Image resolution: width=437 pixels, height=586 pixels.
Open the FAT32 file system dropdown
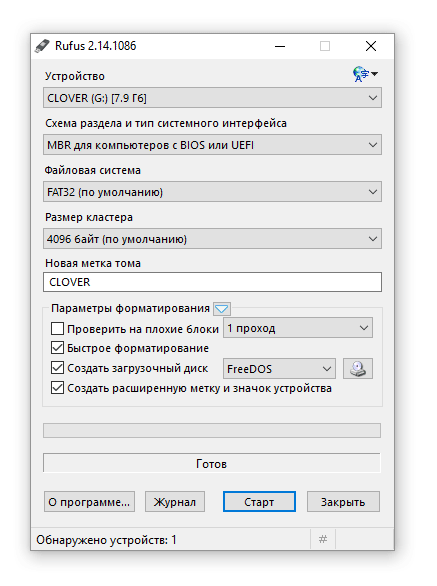coord(212,192)
